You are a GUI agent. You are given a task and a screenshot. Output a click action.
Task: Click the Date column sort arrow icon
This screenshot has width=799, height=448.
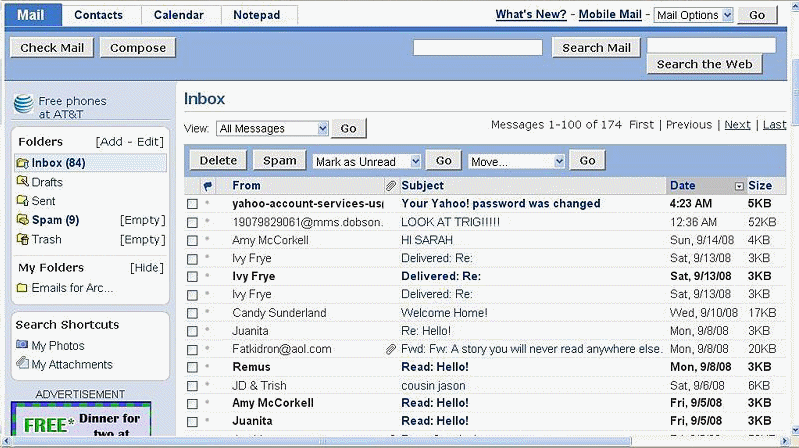tap(739, 187)
